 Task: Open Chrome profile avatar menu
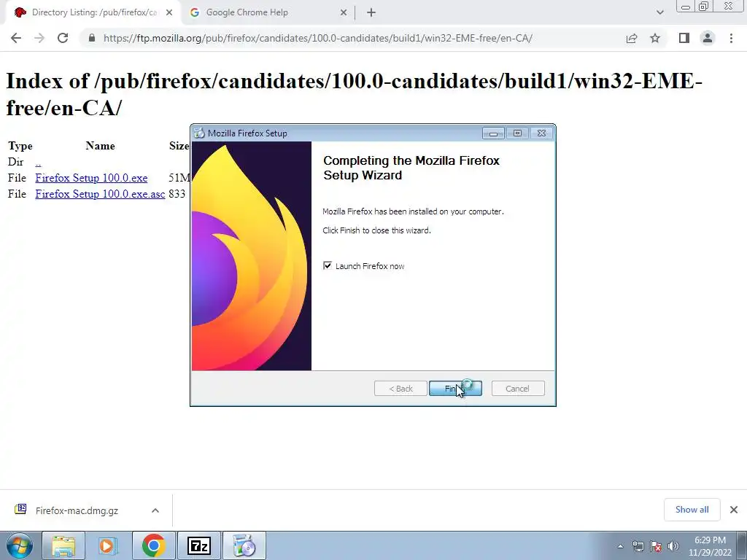(x=708, y=38)
